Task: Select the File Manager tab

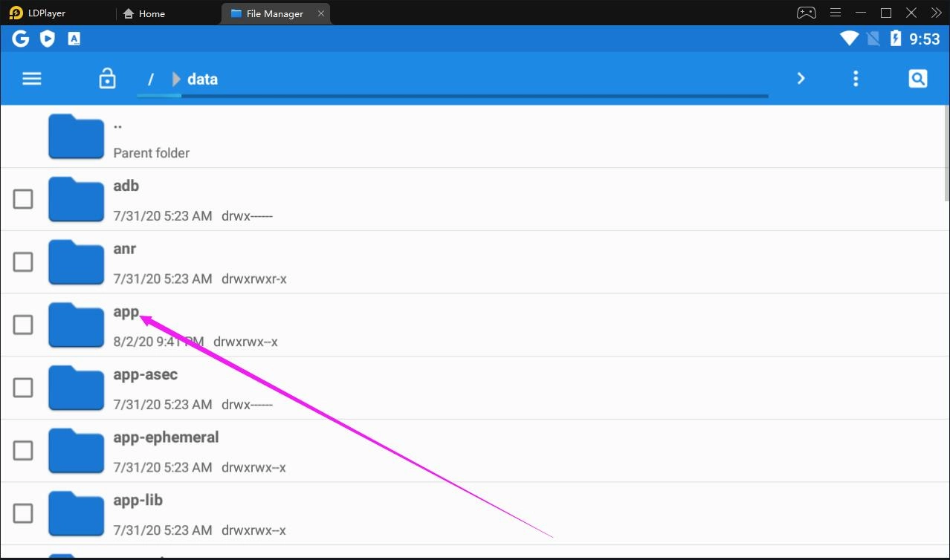Action: pyautogui.click(x=275, y=13)
